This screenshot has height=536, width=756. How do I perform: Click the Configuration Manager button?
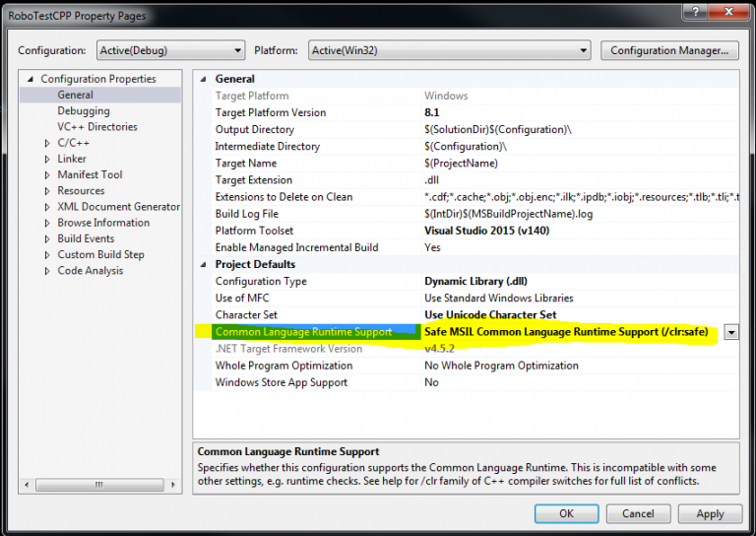coord(668,50)
